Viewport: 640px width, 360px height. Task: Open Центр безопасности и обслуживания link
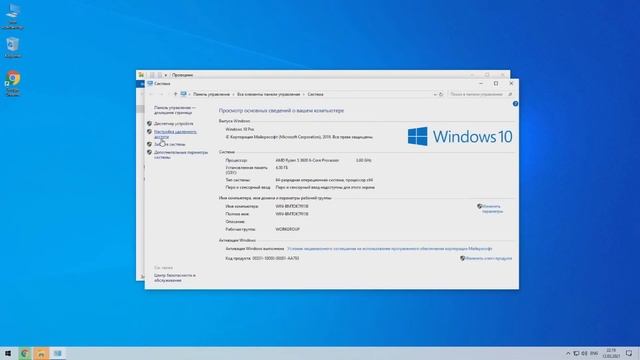[x=175, y=278]
